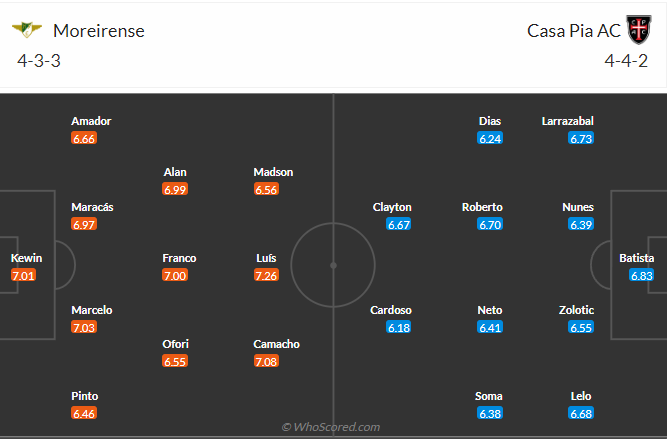The image size is (669, 439).
Task: Select player Camacho on the pitch
Action: coord(276,344)
